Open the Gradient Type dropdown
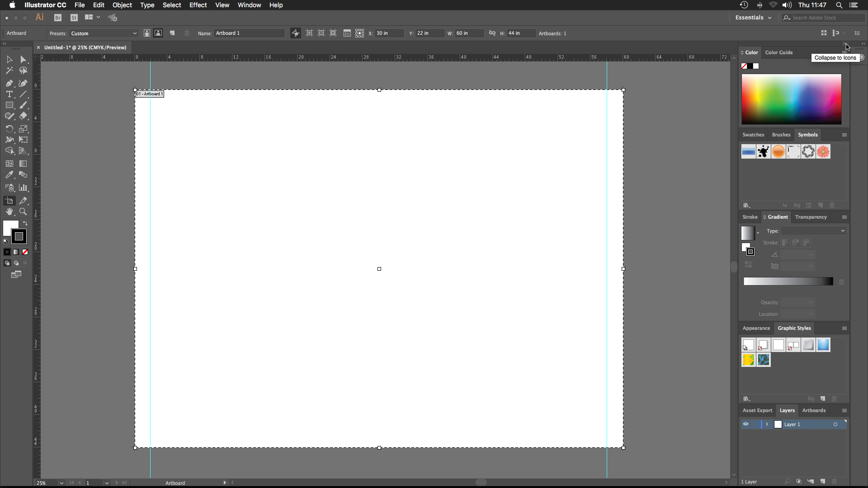 point(814,231)
